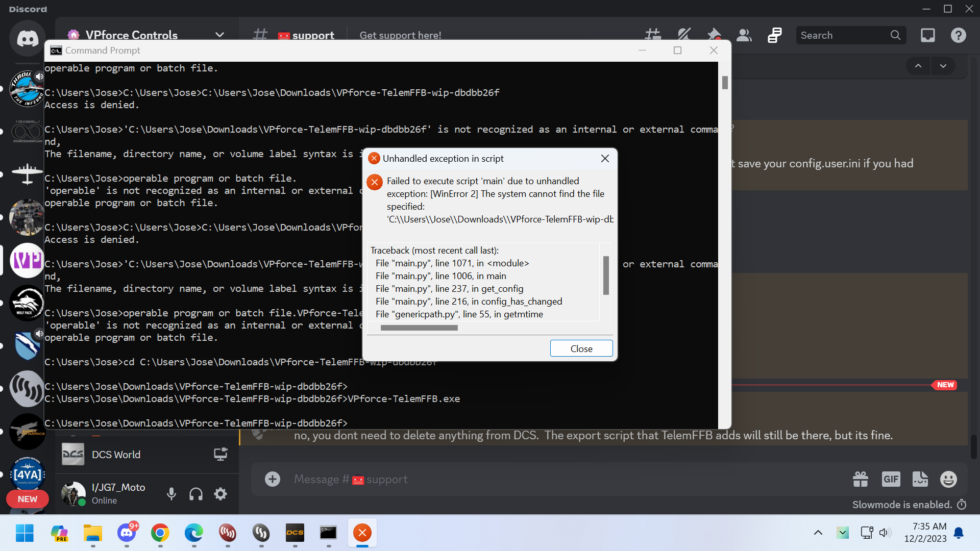This screenshot has height=551, width=980.
Task: Open User Settings gear icon
Action: (x=220, y=494)
